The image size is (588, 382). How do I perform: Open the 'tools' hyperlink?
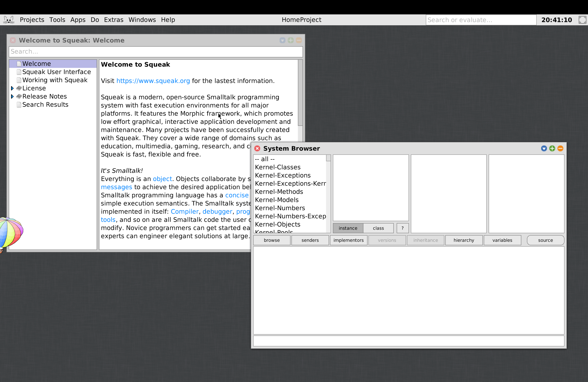[108, 220]
